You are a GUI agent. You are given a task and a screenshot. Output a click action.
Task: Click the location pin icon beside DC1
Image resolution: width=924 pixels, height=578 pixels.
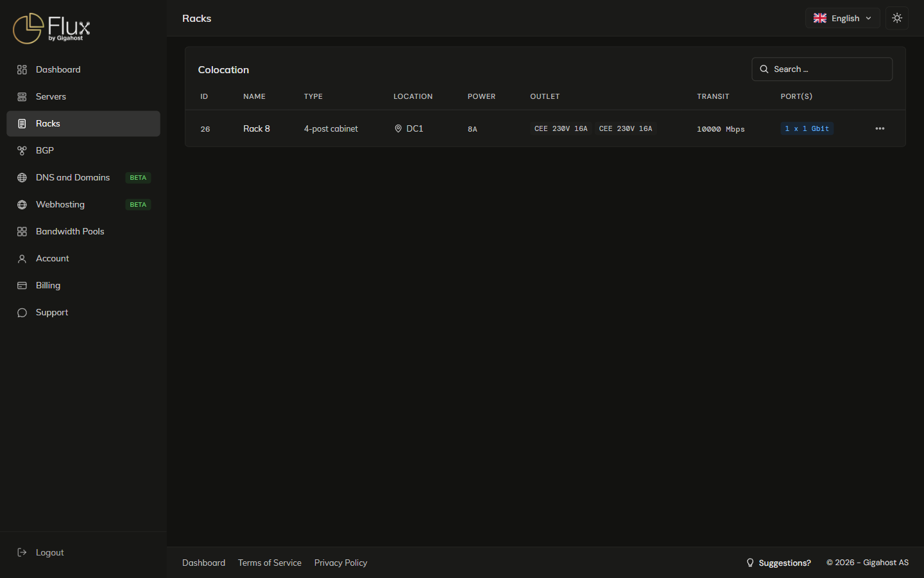point(398,129)
